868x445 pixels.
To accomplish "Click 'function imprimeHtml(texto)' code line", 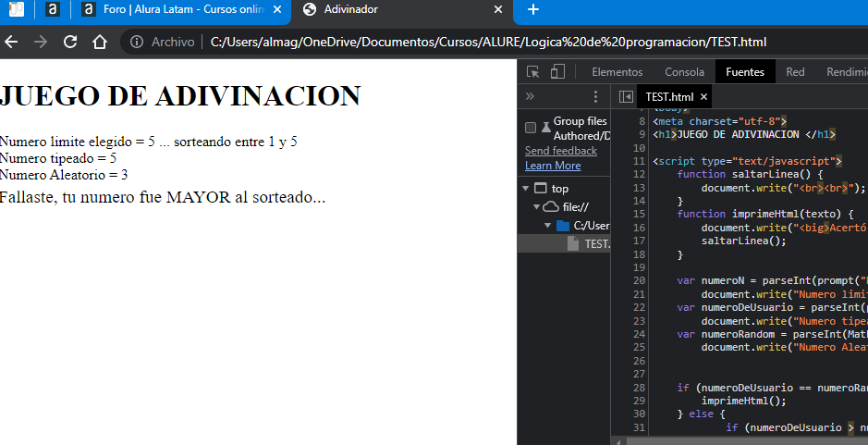I will click(x=765, y=214).
